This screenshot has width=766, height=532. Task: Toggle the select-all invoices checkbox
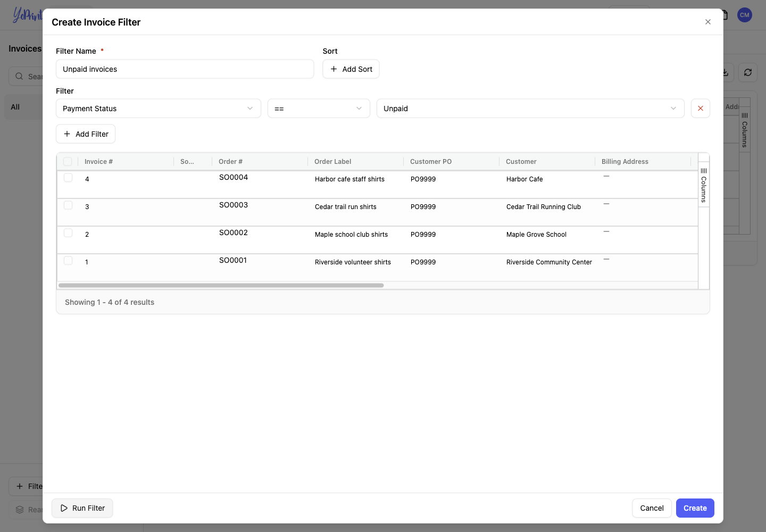68,161
